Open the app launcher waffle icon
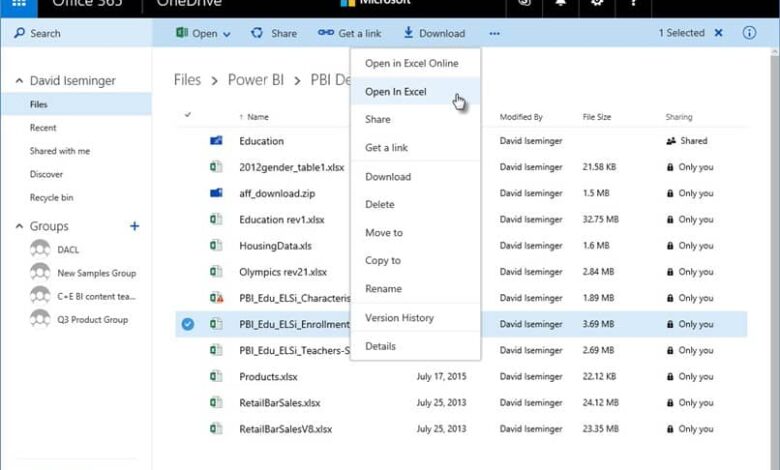780x470 pixels. [x=18, y=4]
